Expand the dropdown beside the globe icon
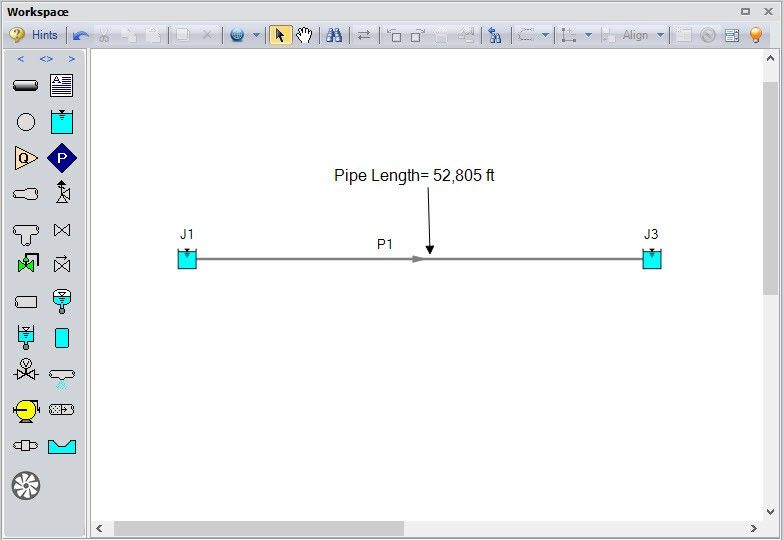The height and width of the screenshot is (540, 783). point(256,35)
